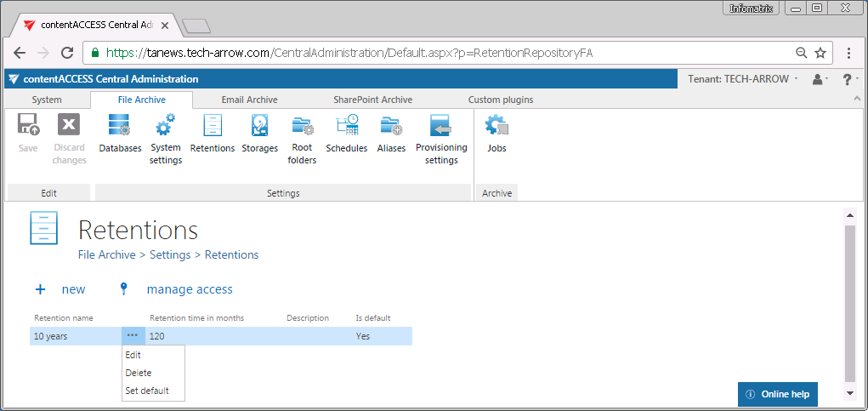Click the Retention name column header
This screenshot has width=868, height=411.
coord(63,318)
